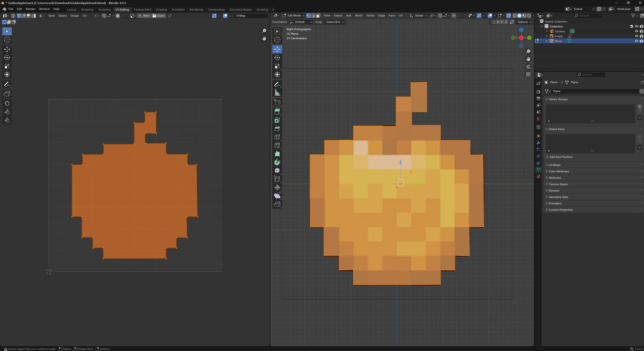Click the pan hand icon in 3D viewport
644x351 pixels.
click(528, 59)
